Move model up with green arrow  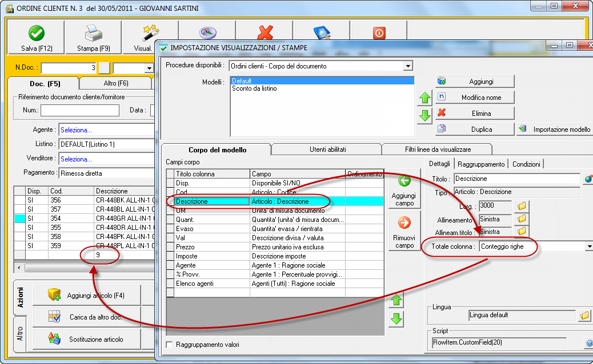425,98
